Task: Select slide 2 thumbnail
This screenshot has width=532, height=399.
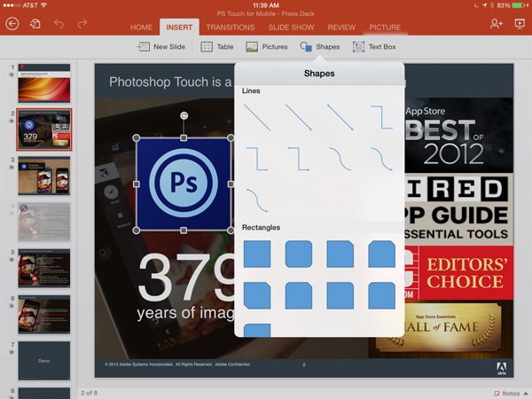Action: click(x=44, y=129)
